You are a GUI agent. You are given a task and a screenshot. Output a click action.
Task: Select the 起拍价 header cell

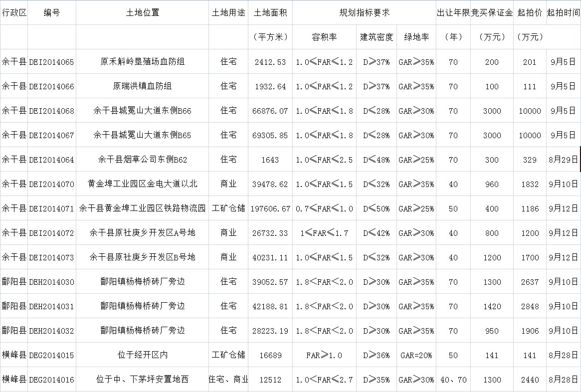click(530, 12)
